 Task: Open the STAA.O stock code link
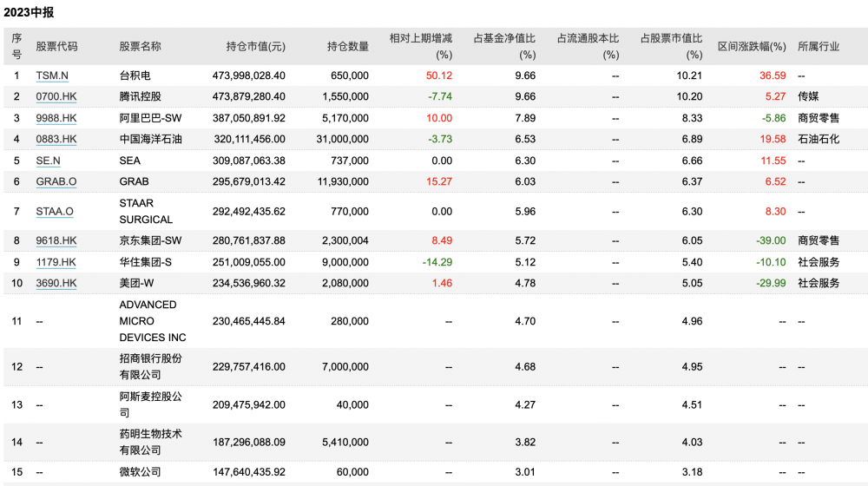pos(55,212)
